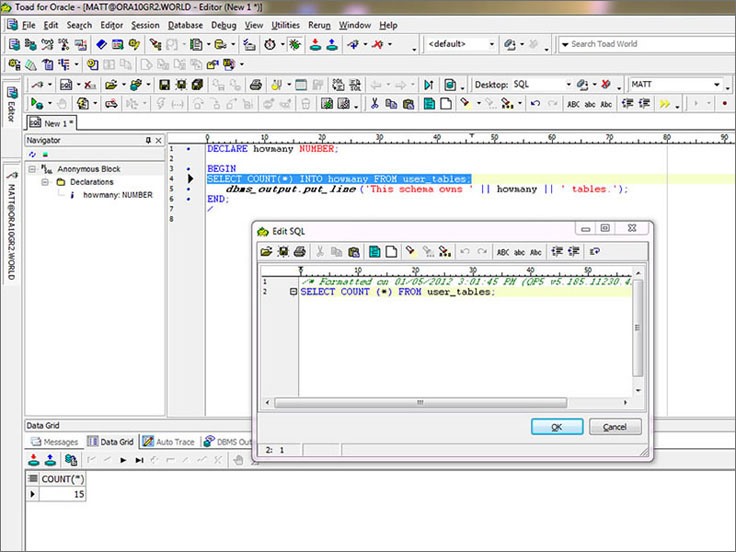Click the horizontal scrollbar thumb in Edit SQL

(421, 403)
